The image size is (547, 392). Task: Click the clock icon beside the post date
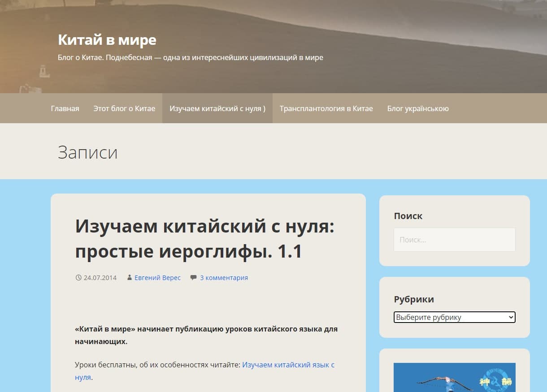(x=78, y=278)
